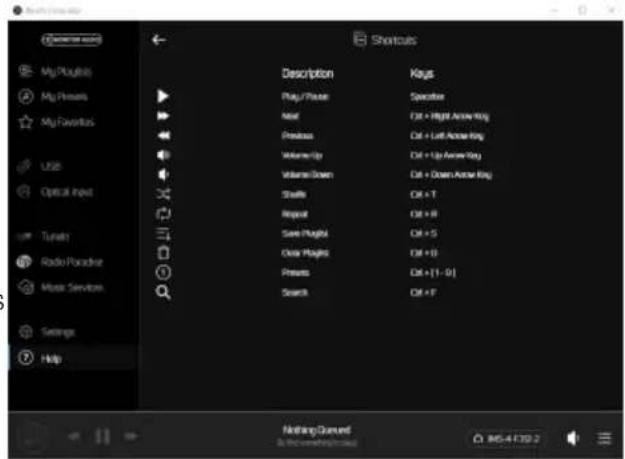Skip to next track in player bar
The width and height of the screenshot is (625, 459).
click(131, 436)
